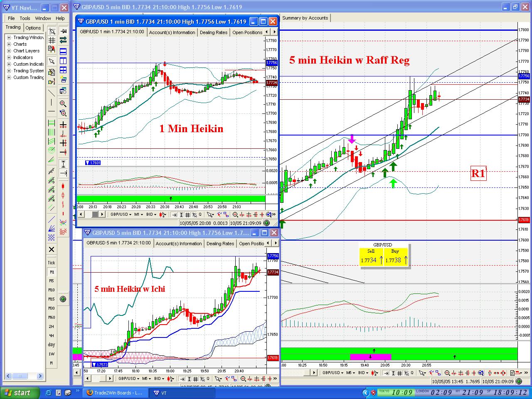
Task: Open GBP/USD symbol dropdown in 1 min chart
Action: 121,214
